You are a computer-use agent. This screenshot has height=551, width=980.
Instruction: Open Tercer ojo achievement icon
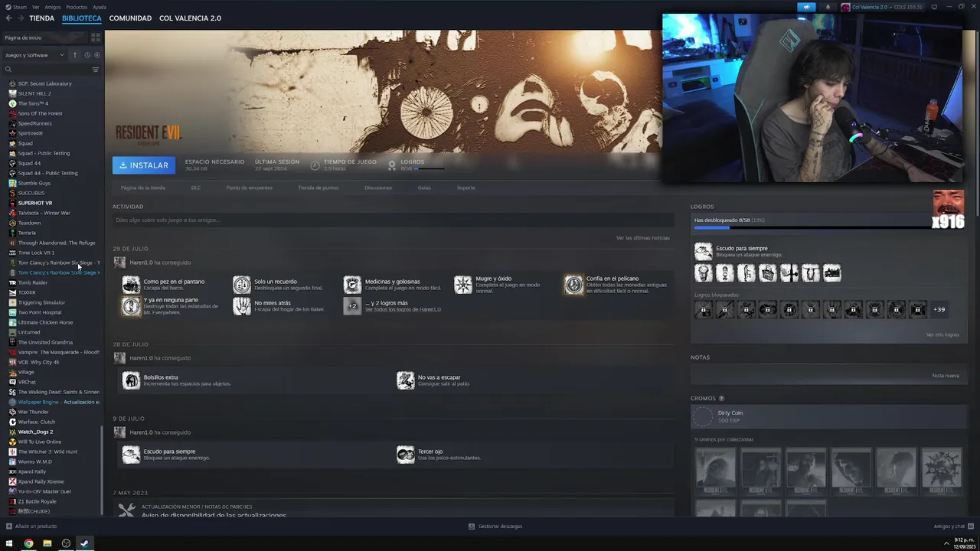pos(406,455)
